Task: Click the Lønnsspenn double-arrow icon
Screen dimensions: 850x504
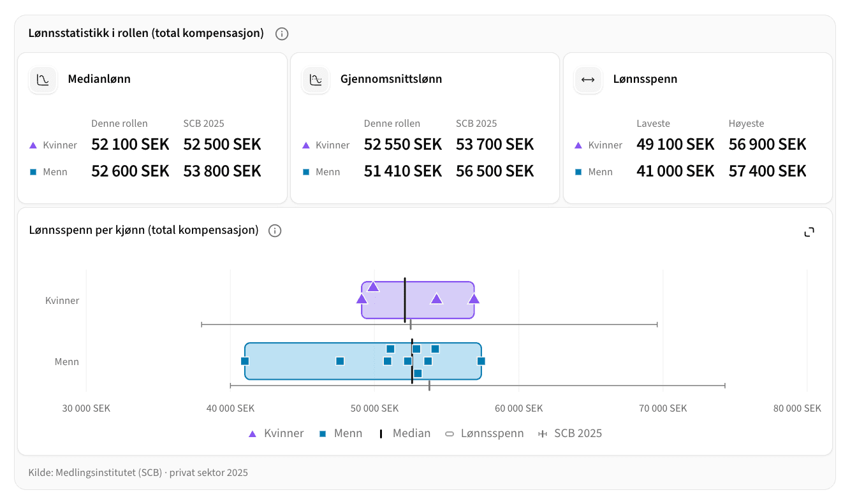Action: [x=588, y=80]
